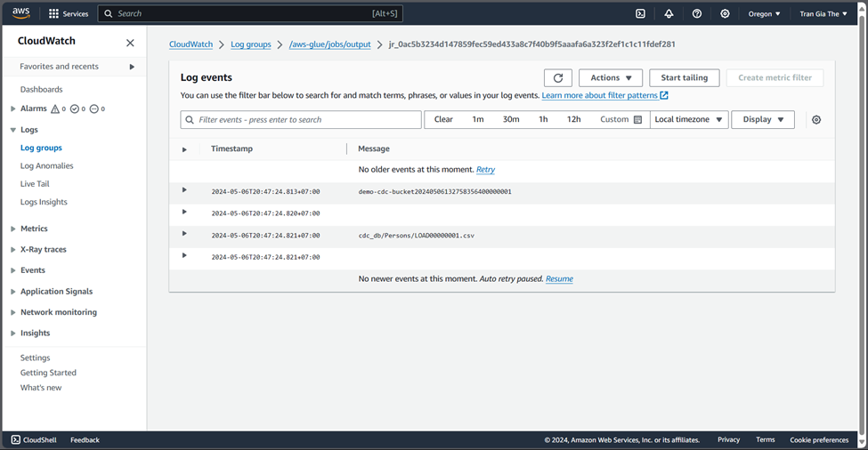Viewport: 868px width, 450px height.
Task: Open Logs Insights in the sidebar
Action: [x=44, y=202]
